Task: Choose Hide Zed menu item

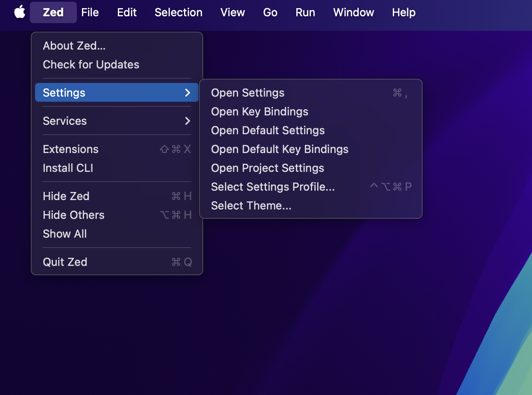Action: 66,196
